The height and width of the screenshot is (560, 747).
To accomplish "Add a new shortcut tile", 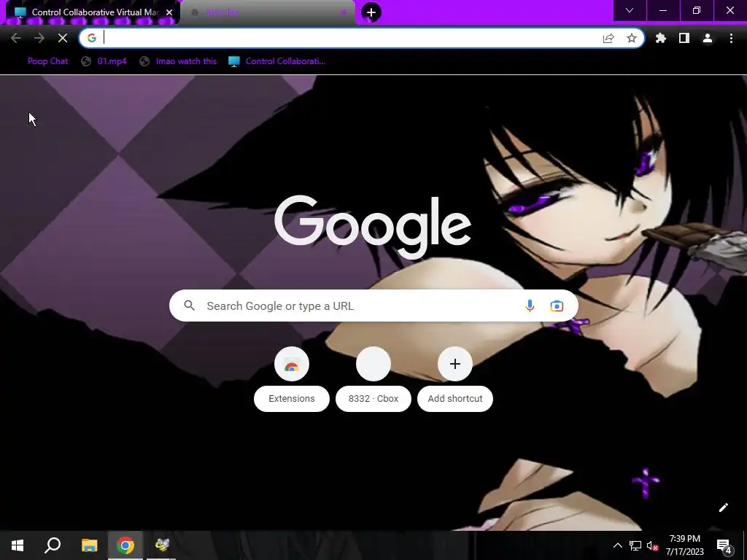I will tap(455, 379).
